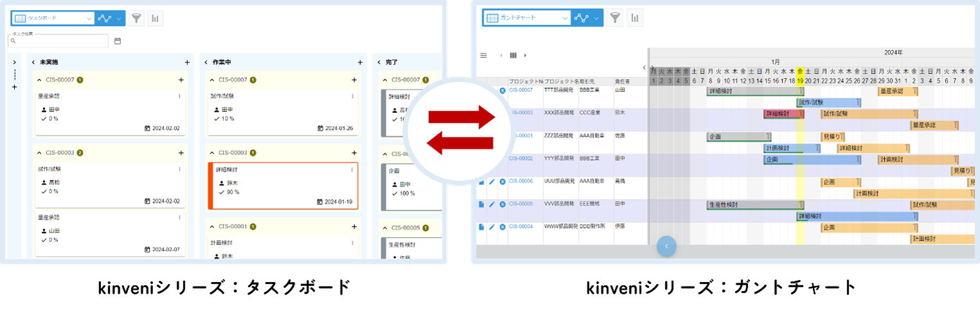Add a card to the 作業中 column

360,62
